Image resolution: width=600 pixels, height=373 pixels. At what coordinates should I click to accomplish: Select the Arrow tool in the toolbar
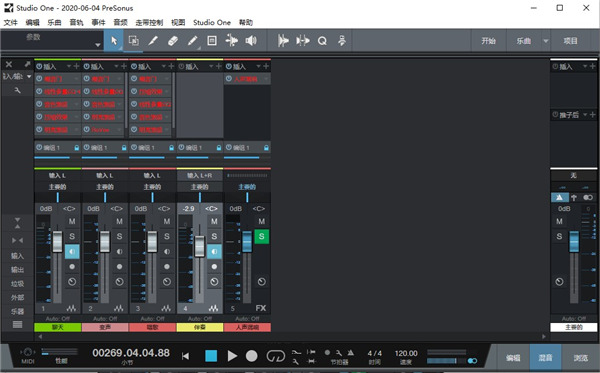tap(114, 41)
